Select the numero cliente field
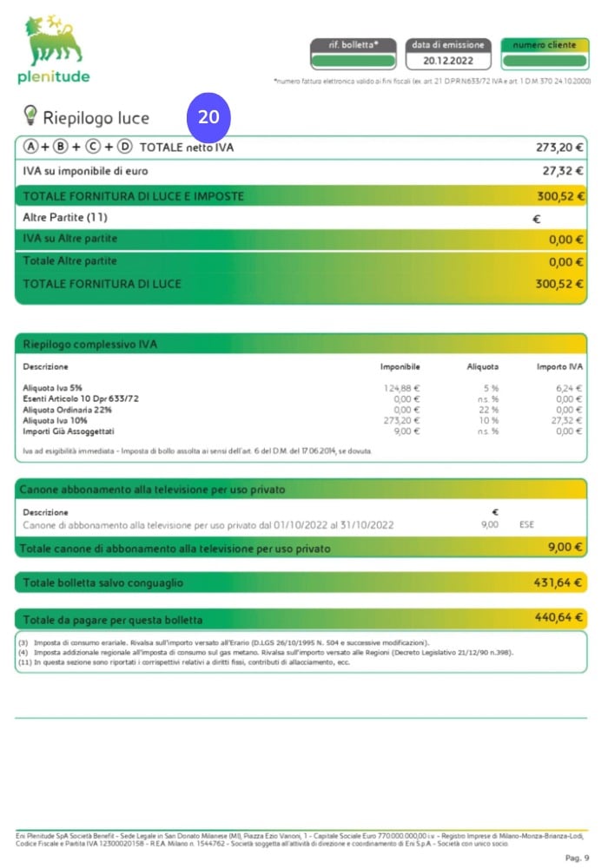608x868 pixels. pyautogui.click(x=544, y=61)
